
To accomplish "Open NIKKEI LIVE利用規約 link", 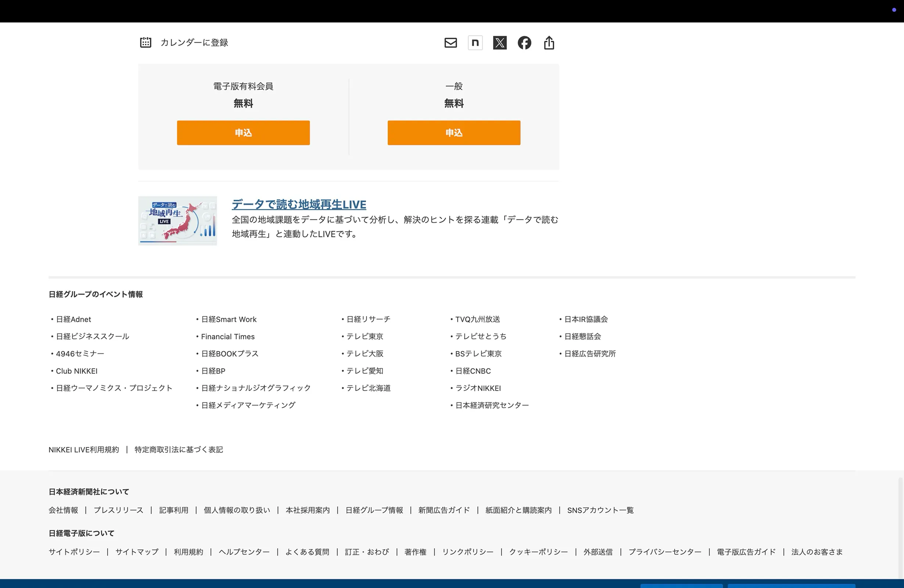I will (x=83, y=450).
